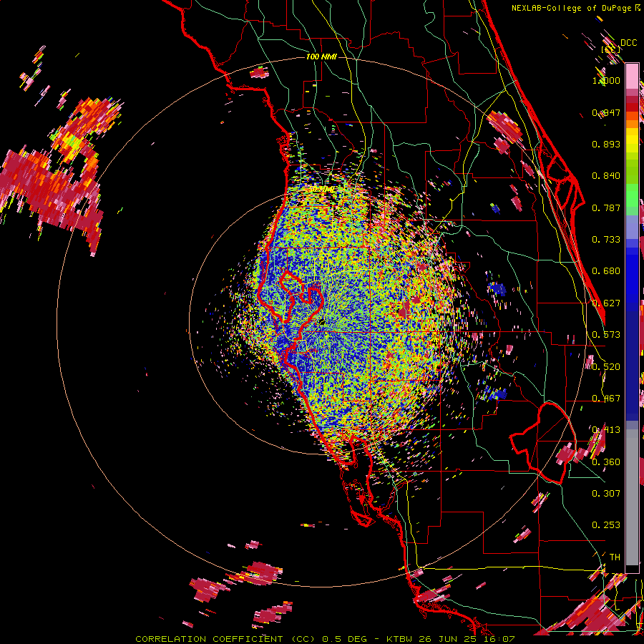644x644 pixels.
Task: Select the 0.253 scale value
Action: pyautogui.click(x=606, y=525)
